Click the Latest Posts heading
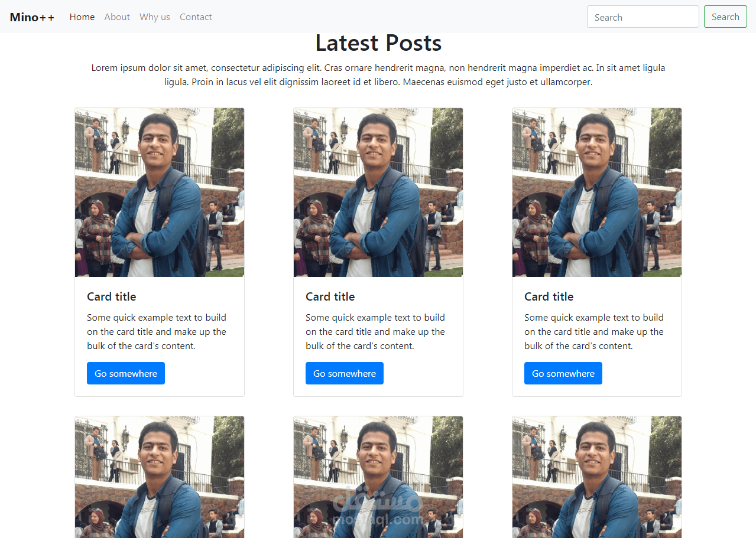Image resolution: width=756 pixels, height=538 pixels. (x=378, y=43)
